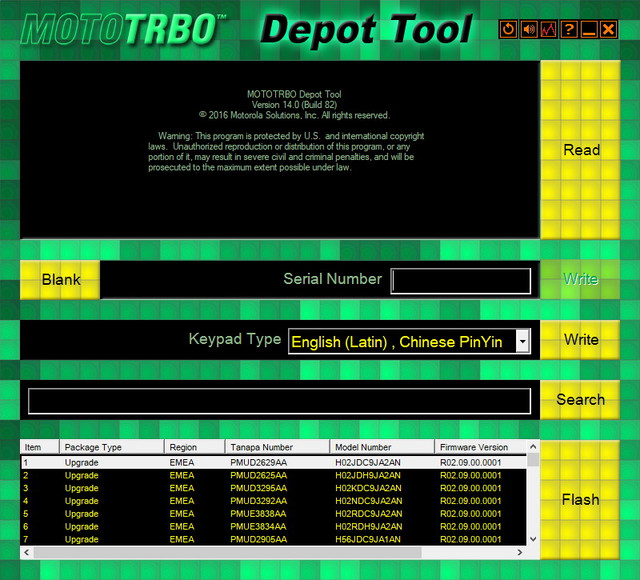Click model number H02JDC9JA2AN

[368, 462]
